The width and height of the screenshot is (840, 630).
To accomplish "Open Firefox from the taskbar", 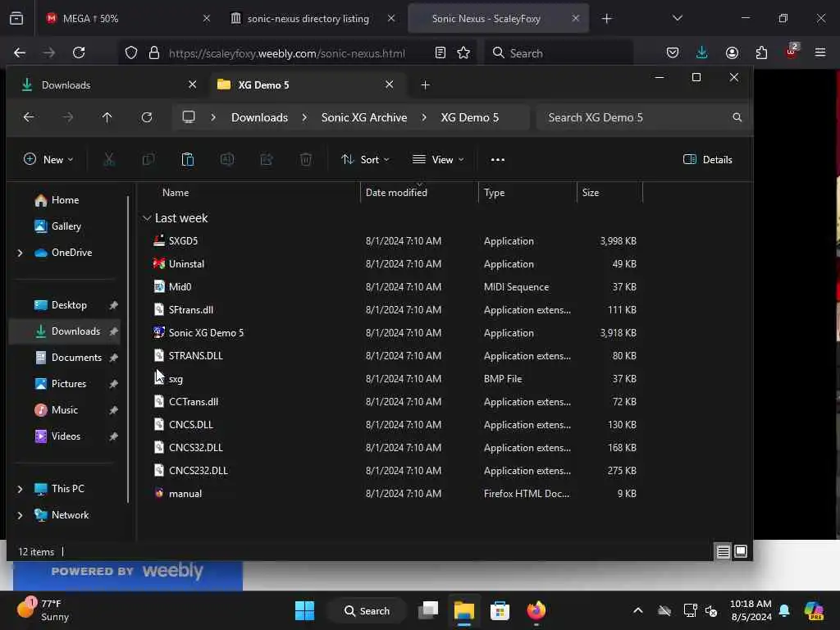I will [x=536, y=610].
